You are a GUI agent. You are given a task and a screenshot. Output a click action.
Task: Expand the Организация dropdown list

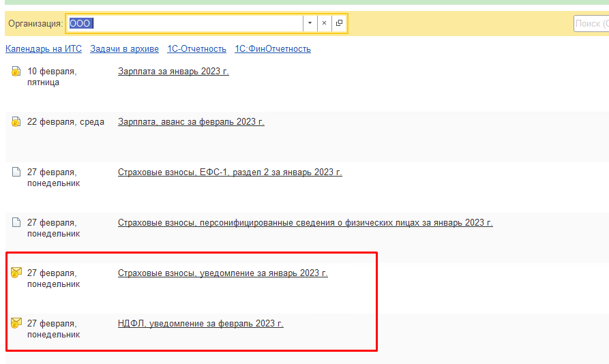coord(310,23)
